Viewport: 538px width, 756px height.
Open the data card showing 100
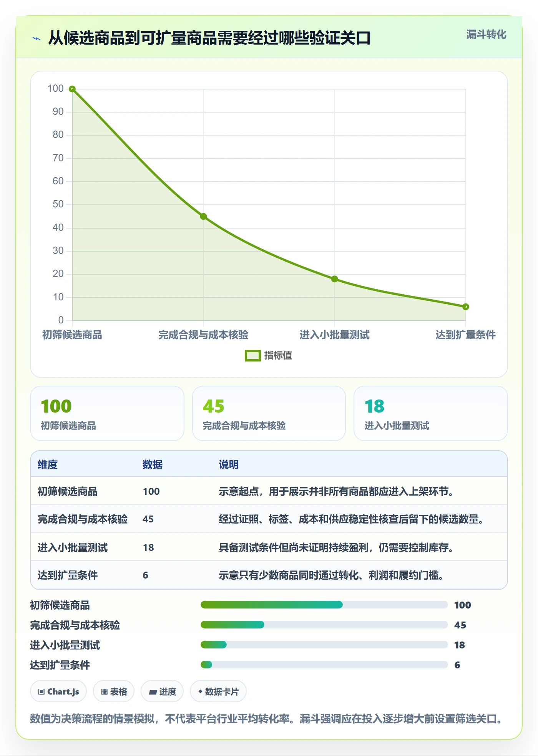pyautogui.click(x=107, y=413)
